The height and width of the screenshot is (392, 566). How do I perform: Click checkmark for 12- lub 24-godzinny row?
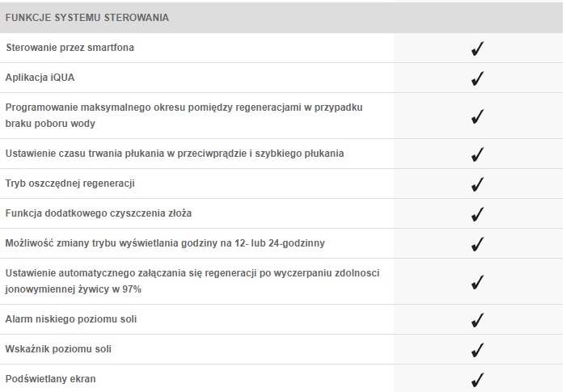(x=477, y=244)
